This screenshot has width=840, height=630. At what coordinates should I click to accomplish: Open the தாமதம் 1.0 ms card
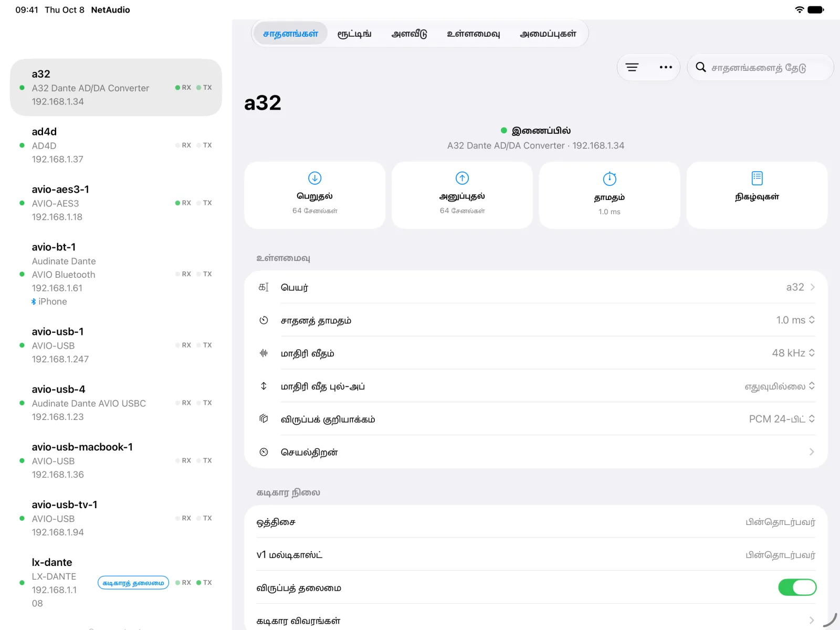(x=610, y=195)
